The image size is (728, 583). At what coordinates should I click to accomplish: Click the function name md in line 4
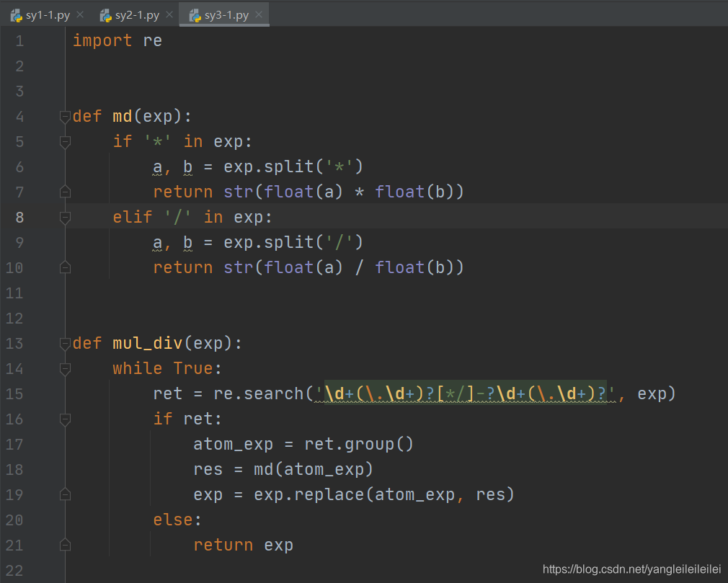(x=122, y=117)
